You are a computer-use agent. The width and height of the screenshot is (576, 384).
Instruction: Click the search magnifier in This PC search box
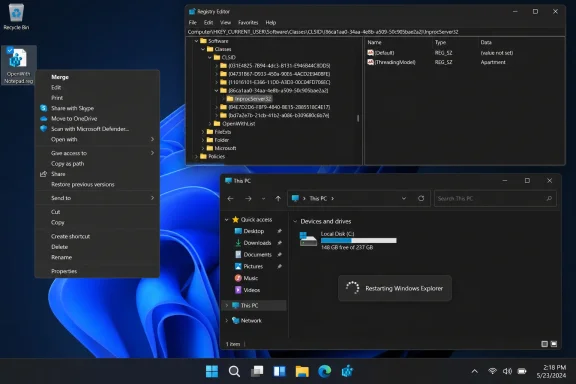[x=549, y=198]
